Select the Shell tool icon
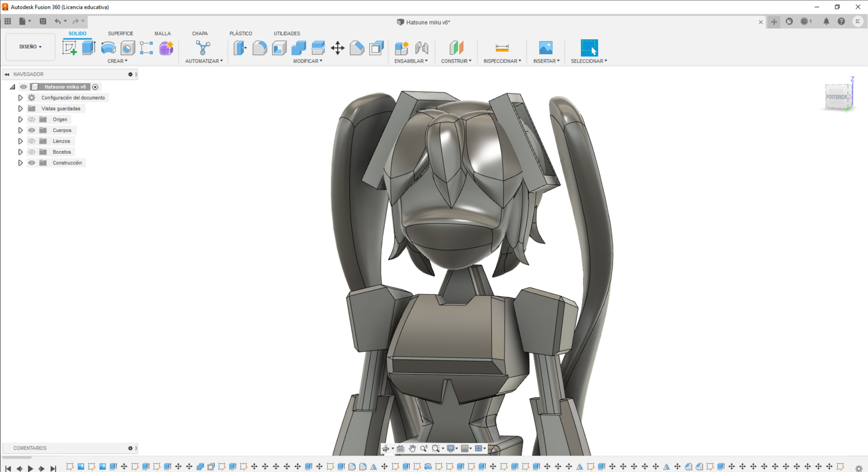The height and width of the screenshot is (472, 868). coord(279,48)
